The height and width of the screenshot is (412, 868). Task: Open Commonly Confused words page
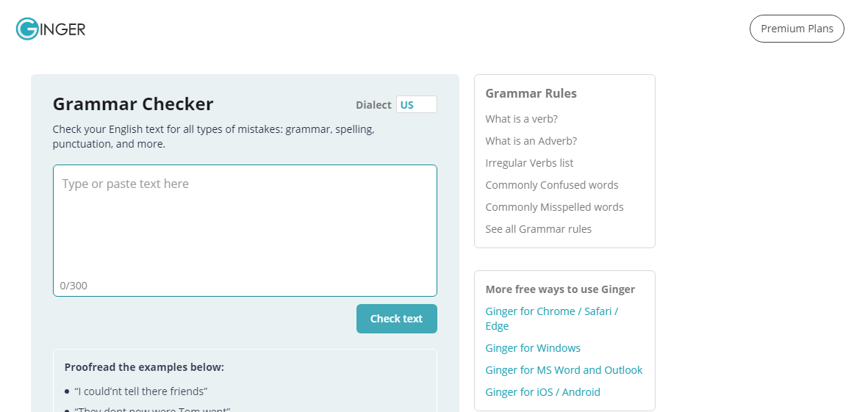[x=551, y=185]
